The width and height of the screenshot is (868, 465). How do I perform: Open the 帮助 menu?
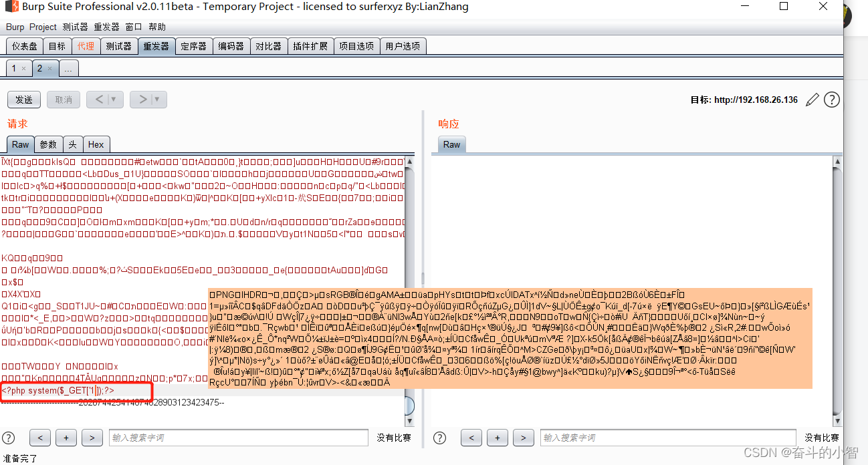click(x=157, y=27)
